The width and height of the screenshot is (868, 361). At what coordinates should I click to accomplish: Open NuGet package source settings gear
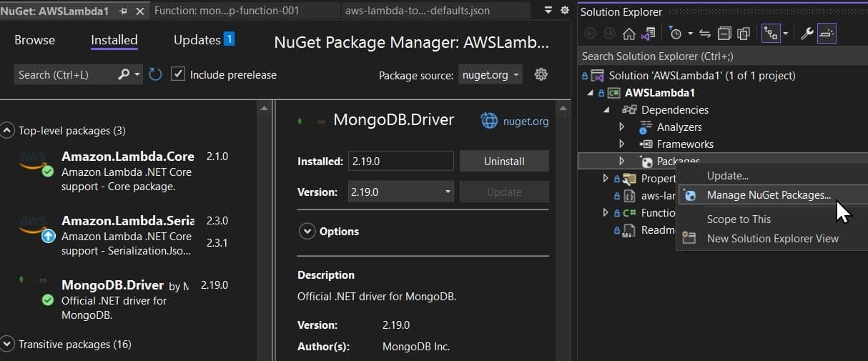541,74
